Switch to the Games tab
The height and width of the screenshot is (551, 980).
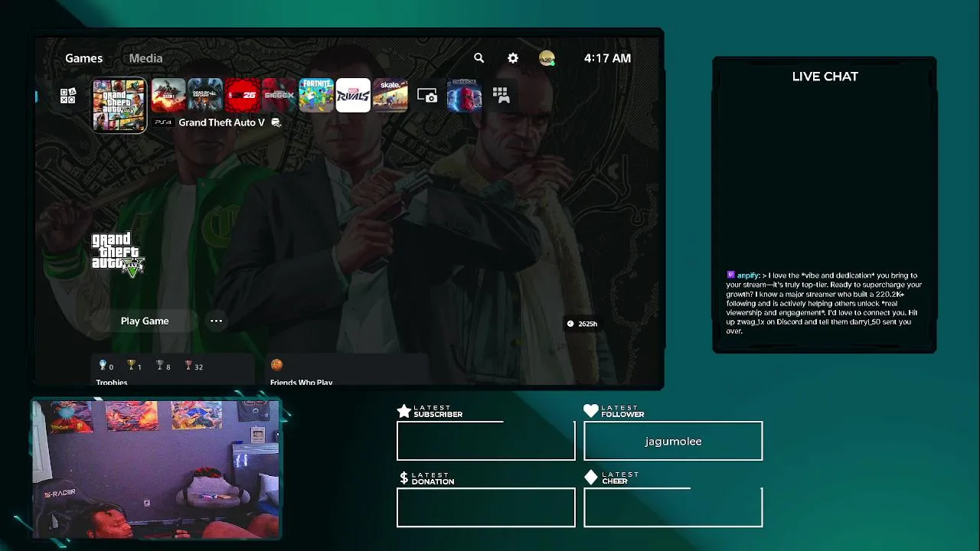[x=83, y=58]
